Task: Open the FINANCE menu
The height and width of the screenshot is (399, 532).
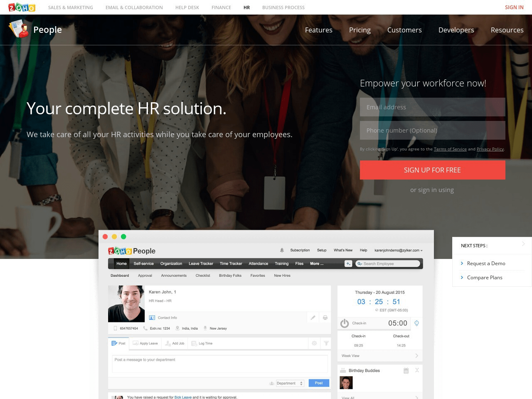Action: (x=221, y=7)
